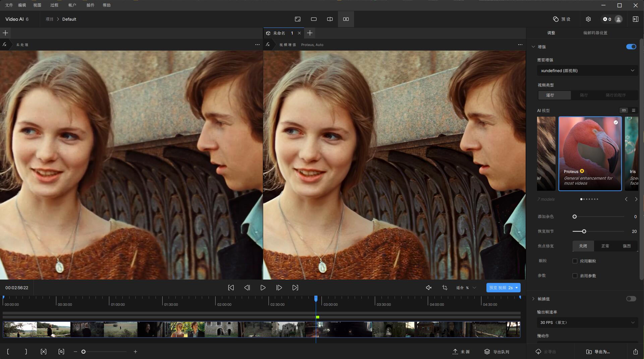Toggle the 增强 enhancement switch

pyautogui.click(x=631, y=47)
